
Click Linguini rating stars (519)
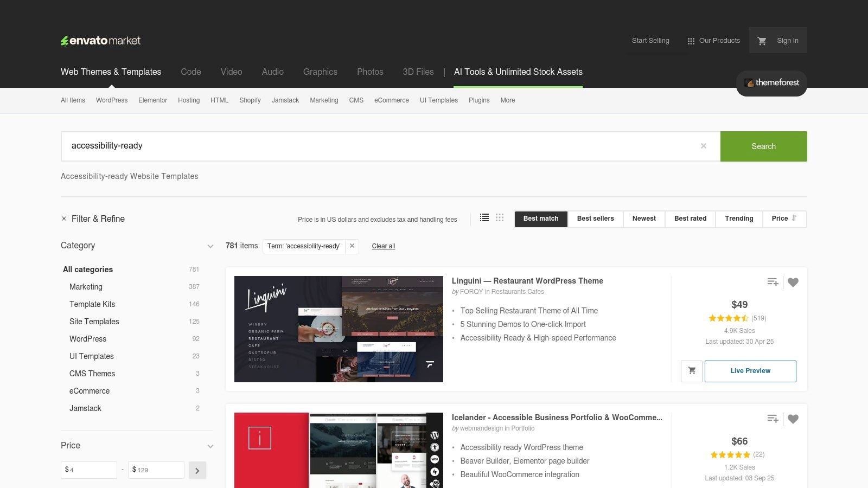729,318
